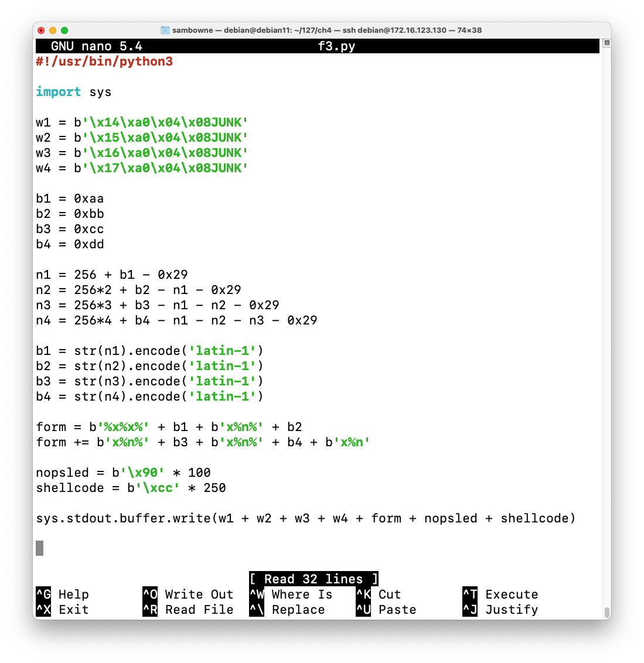644x663 pixels.
Task: Click the ^T Execute shortcut
Action: 500,594
